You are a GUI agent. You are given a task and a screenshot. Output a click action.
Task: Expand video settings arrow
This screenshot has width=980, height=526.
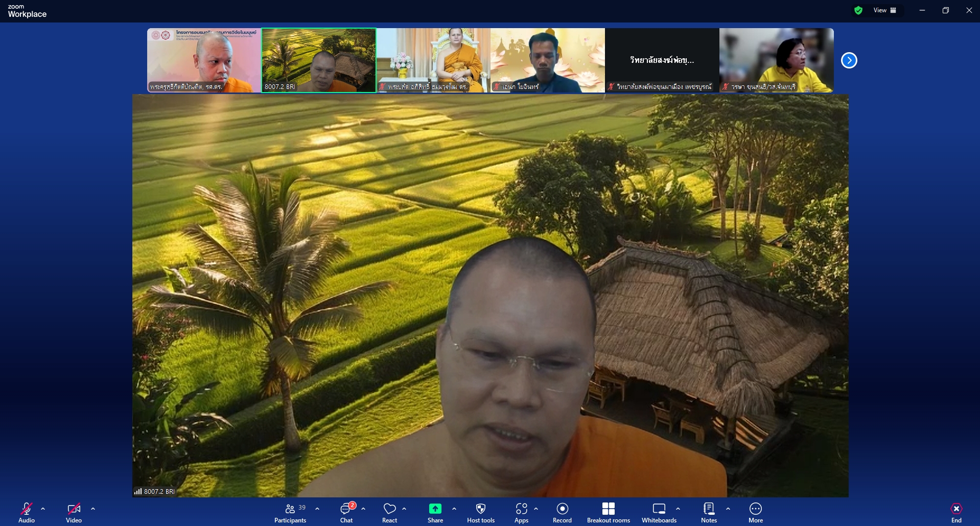(x=93, y=509)
